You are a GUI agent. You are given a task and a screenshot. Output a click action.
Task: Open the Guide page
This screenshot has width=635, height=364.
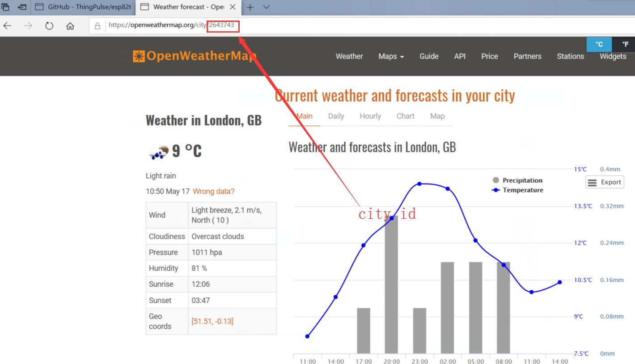429,56
